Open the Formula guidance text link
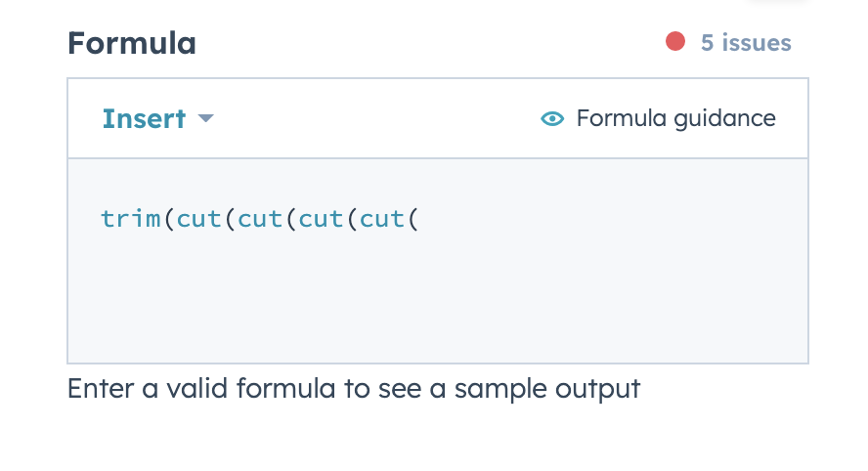The height and width of the screenshot is (471, 868). pos(675,119)
